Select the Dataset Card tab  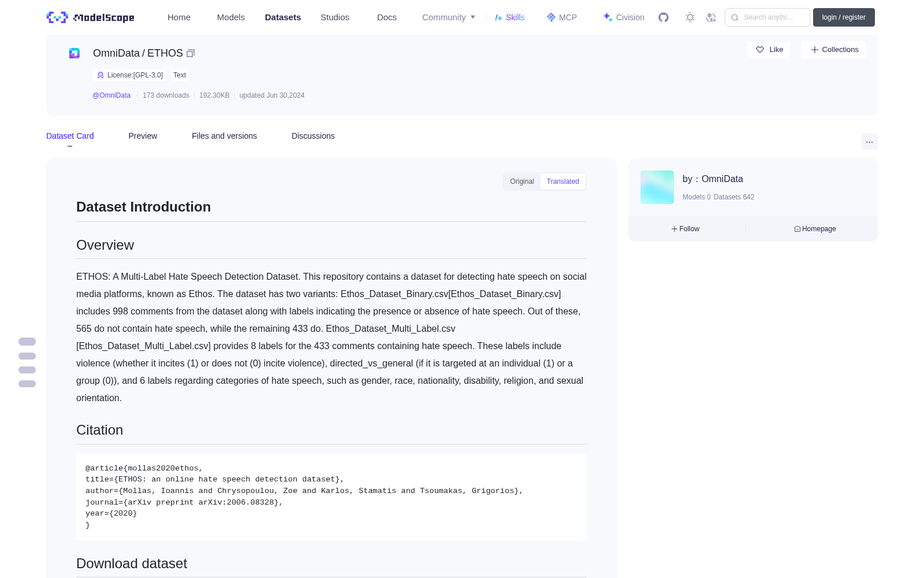[70, 136]
